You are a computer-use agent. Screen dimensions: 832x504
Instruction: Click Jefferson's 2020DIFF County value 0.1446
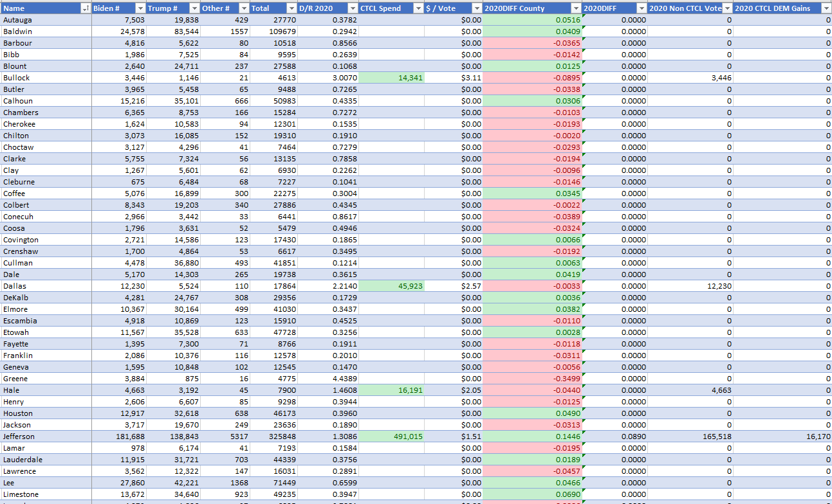click(x=532, y=437)
